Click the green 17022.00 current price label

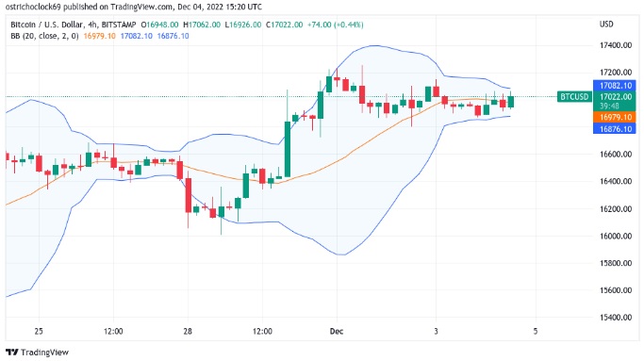615,97
